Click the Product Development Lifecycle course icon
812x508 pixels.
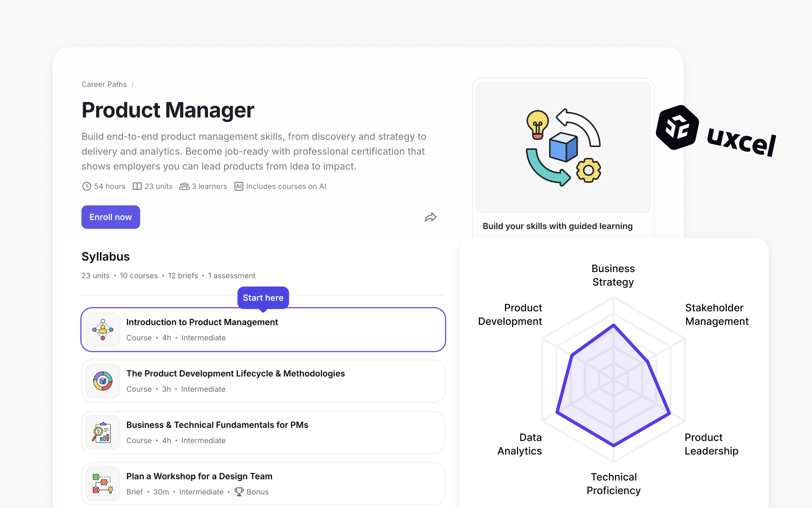[x=102, y=381]
